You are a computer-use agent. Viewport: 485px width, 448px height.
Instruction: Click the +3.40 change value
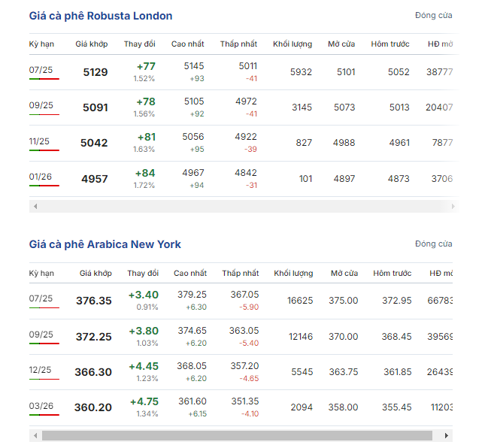point(144,295)
